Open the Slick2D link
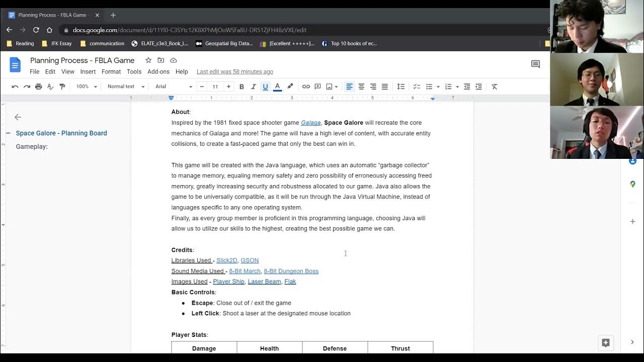 pos(226,260)
